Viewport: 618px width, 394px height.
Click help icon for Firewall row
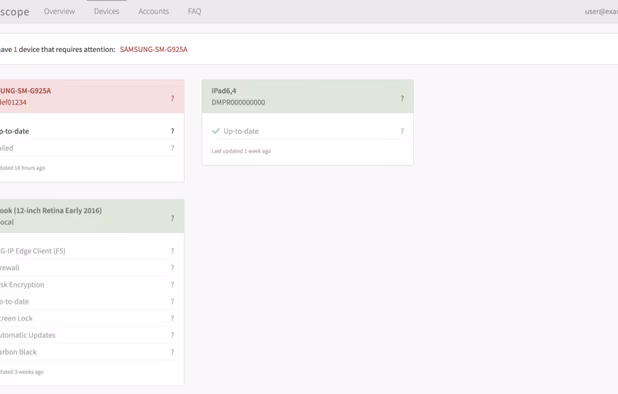coord(172,268)
